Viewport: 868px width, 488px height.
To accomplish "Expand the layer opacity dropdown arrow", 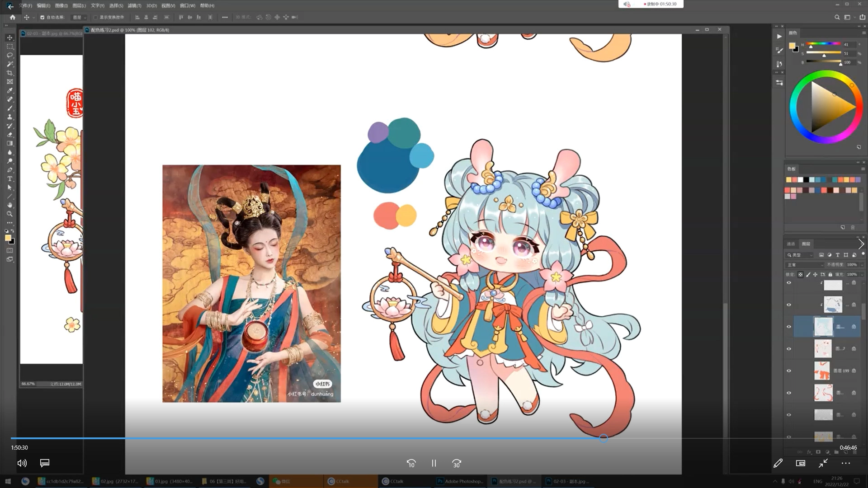I will click(862, 265).
